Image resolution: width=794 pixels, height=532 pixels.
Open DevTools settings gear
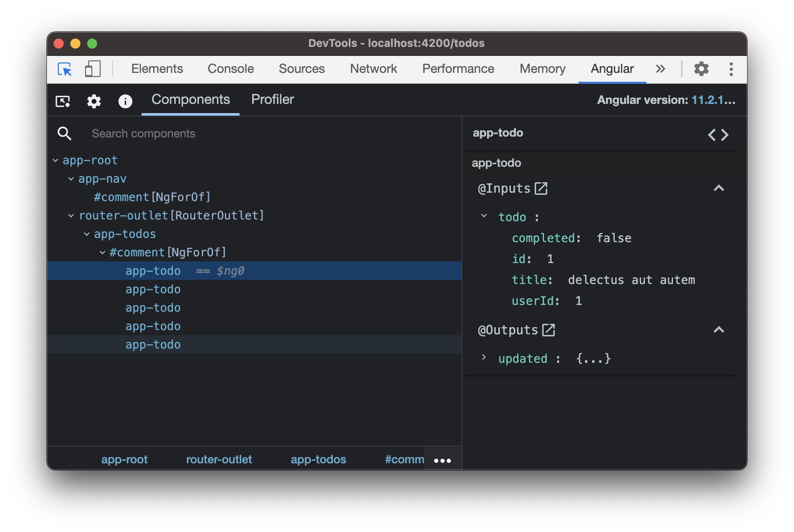pyautogui.click(x=701, y=69)
